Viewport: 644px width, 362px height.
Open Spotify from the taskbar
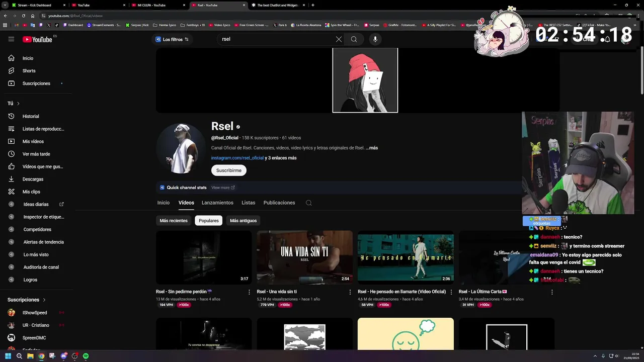click(86, 356)
